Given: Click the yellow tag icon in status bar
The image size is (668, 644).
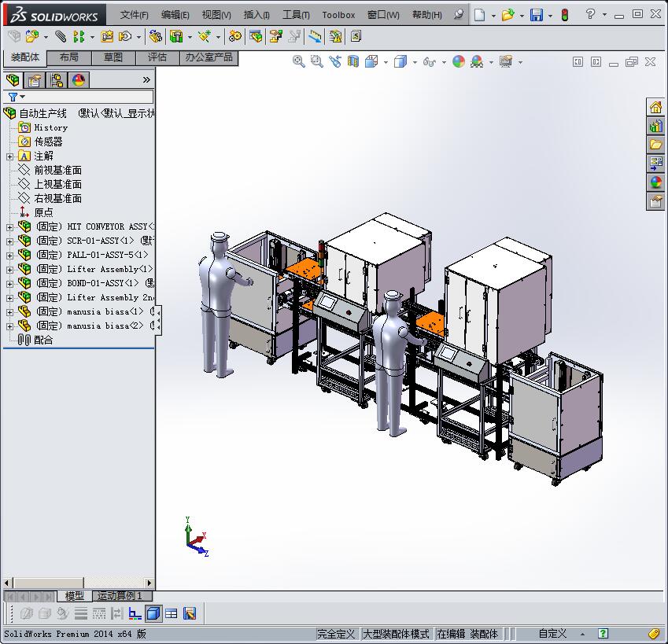Looking at the screenshot, I should pos(654,634).
